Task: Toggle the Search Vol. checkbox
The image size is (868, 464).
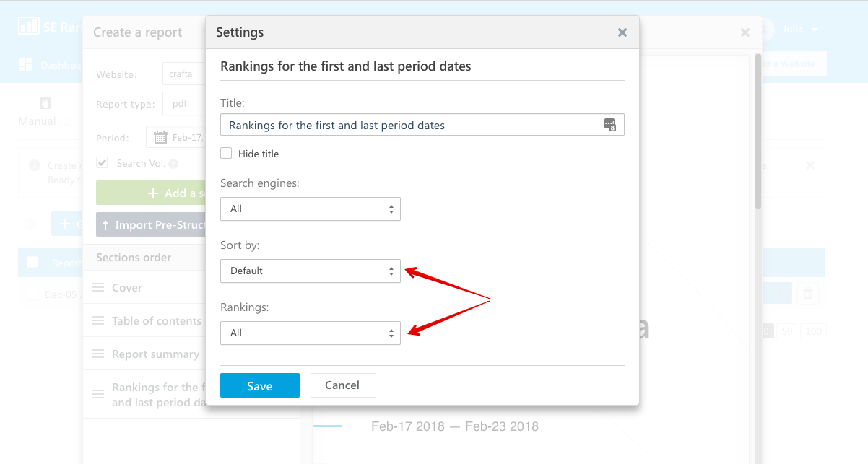Action: (102, 163)
